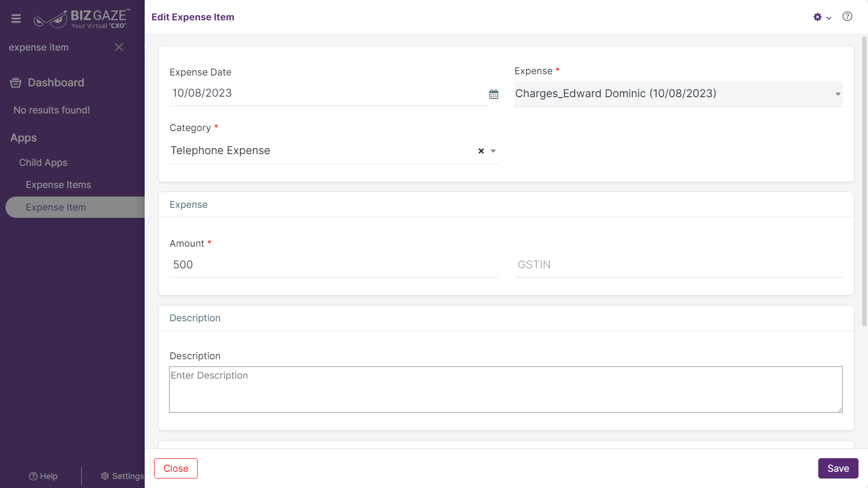Click the Expense Date field
This screenshot has height=488, width=868.
(329, 93)
